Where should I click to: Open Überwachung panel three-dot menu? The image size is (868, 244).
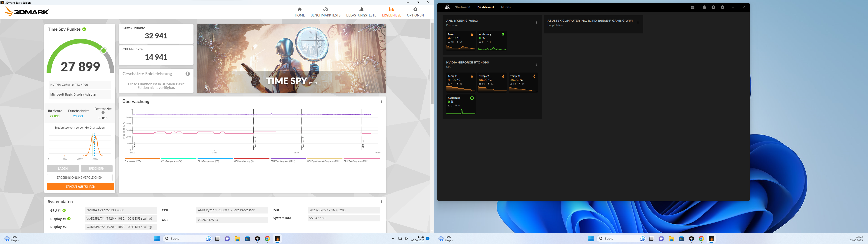coord(381,101)
